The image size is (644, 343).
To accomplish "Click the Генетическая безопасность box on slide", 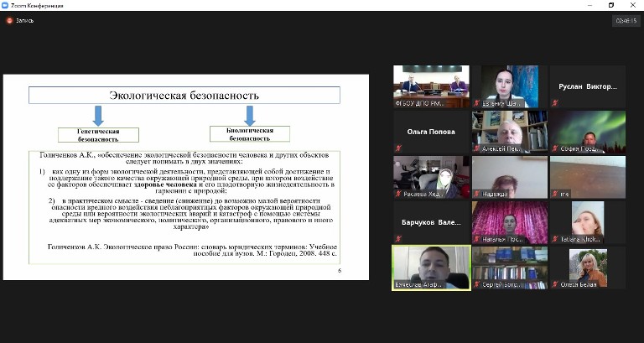I will tap(97, 134).
